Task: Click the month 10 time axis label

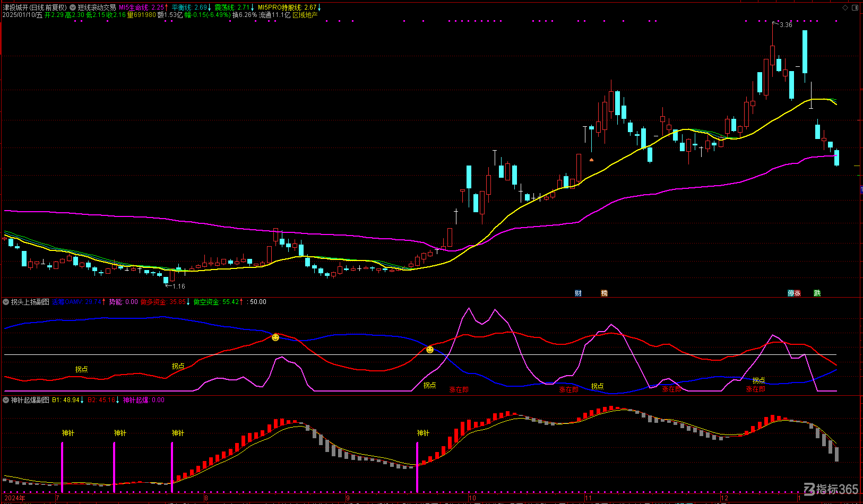Action: pos(472,498)
